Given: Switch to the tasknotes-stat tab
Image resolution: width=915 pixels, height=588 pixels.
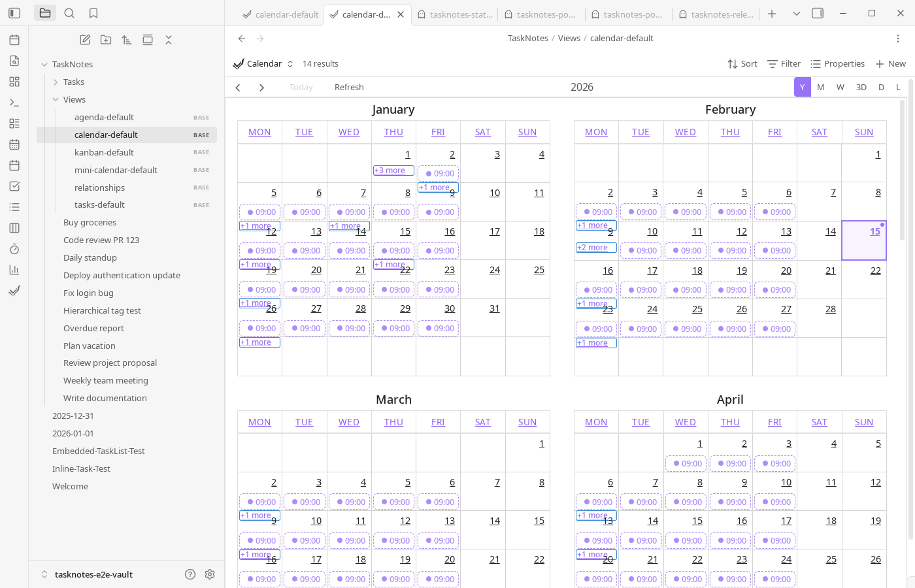Looking at the screenshot, I should [455, 14].
